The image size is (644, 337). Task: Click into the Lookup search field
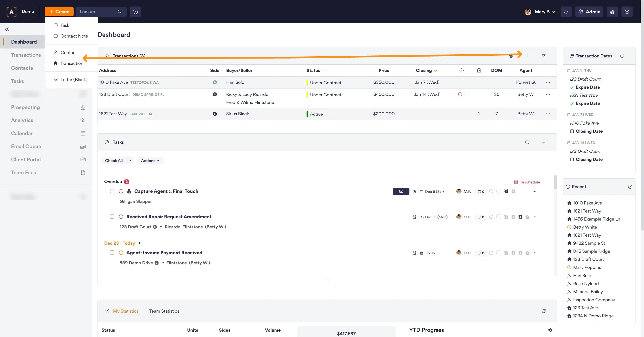tap(97, 12)
